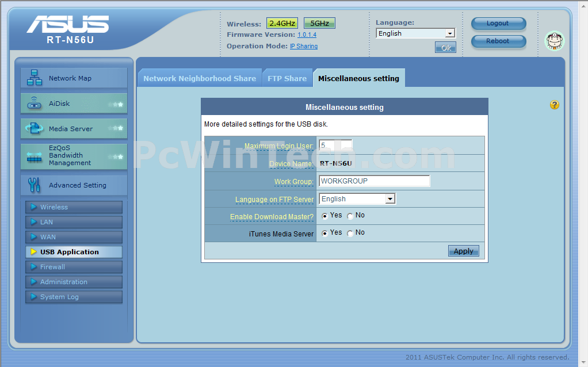Open the header Language dropdown

415,33
